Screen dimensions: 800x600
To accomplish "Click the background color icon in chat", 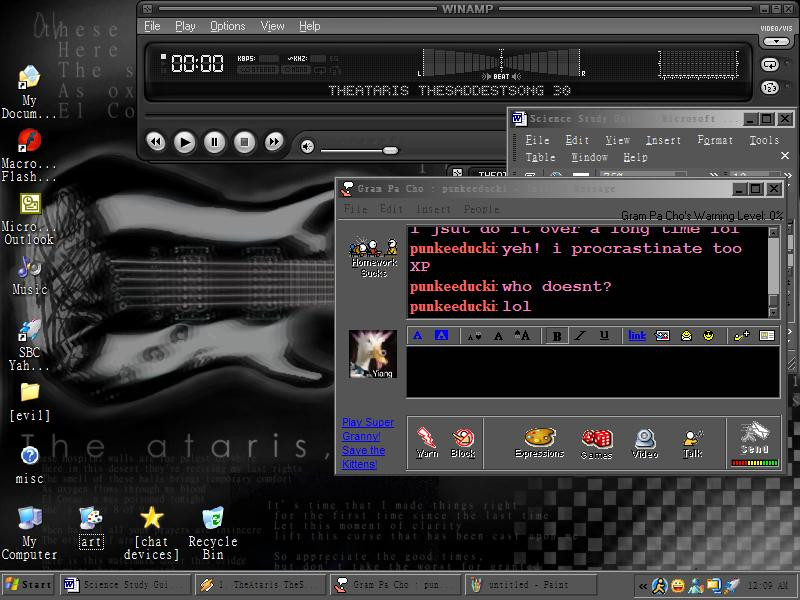I will [441, 336].
